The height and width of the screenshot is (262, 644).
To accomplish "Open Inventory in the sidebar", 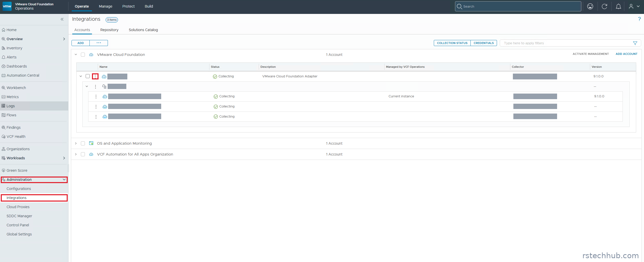I will pos(34,48).
